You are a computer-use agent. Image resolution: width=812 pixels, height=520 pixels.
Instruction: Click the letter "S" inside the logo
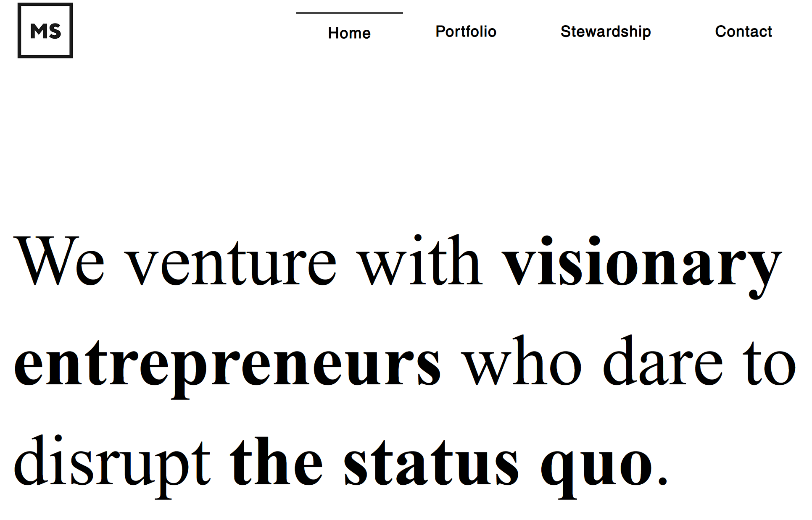point(54,31)
